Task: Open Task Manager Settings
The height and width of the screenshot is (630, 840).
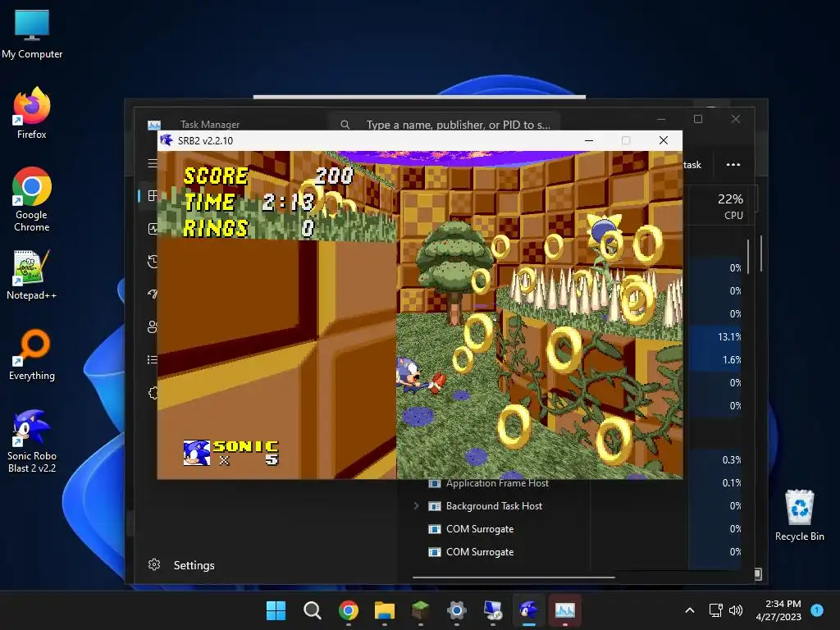Action: pyautogui.click(x=181, y=565)
